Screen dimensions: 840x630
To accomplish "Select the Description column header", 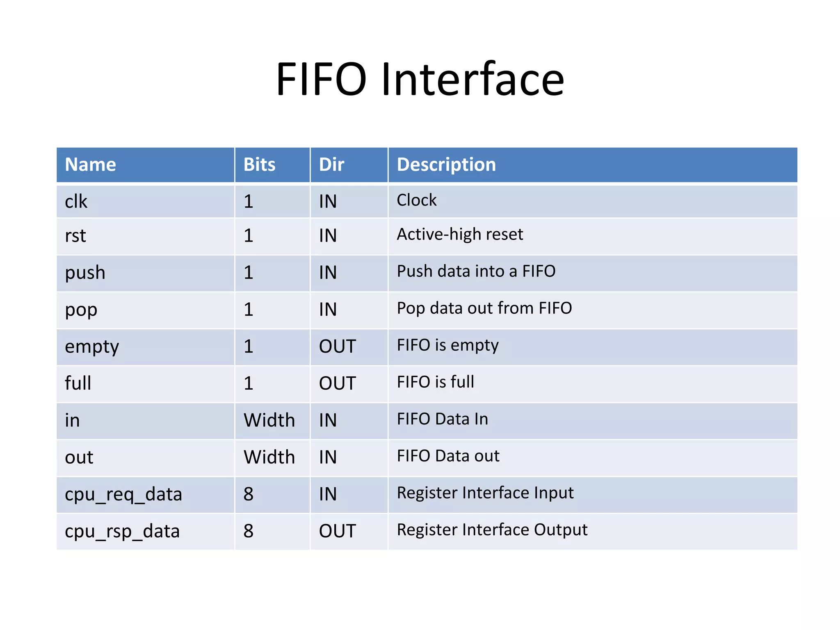I will pyautogui.click(x=593, y=165).
